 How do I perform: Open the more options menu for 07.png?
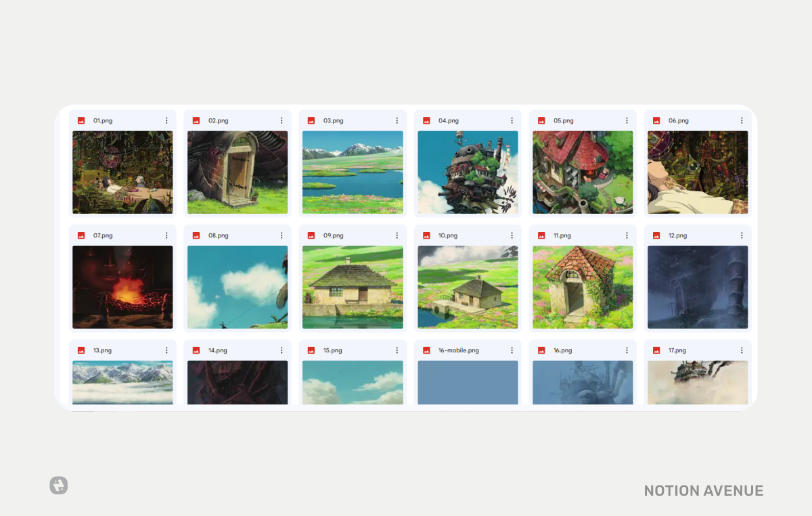pyautogui.click(x=166, y=235)
